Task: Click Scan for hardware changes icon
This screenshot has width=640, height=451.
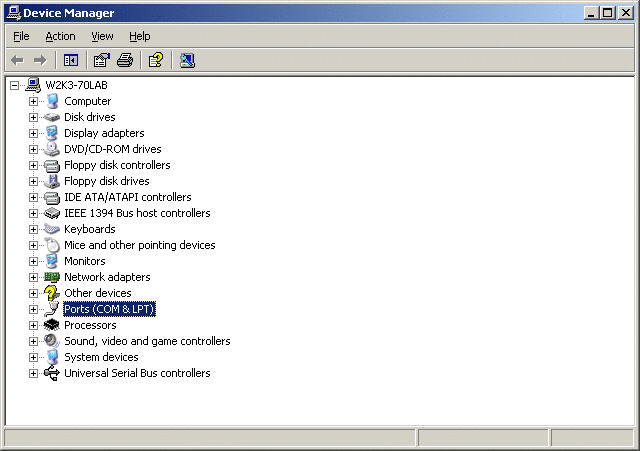Action: [x=187, y=61]
